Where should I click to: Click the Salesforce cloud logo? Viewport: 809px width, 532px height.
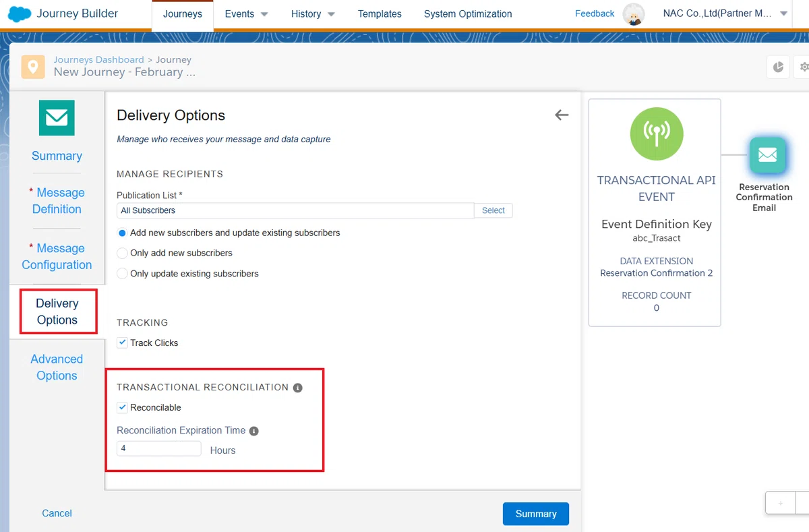tap(20, 13)
